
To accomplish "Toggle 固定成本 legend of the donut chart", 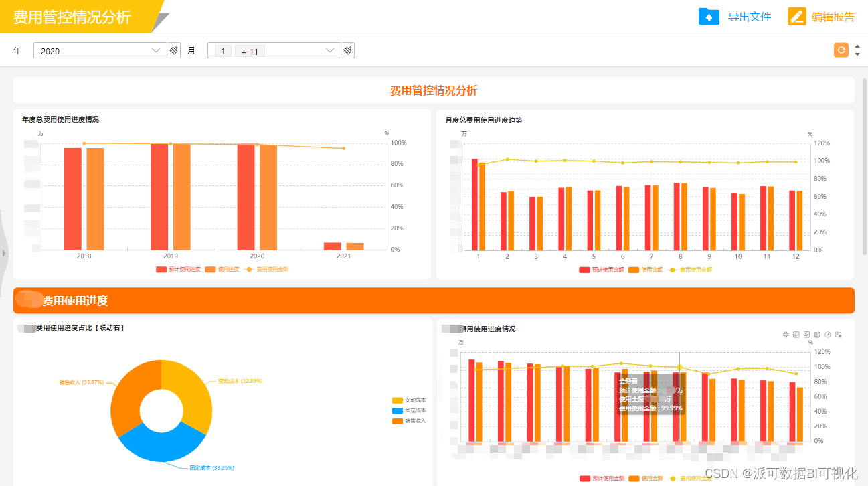I will click(409, 410).
